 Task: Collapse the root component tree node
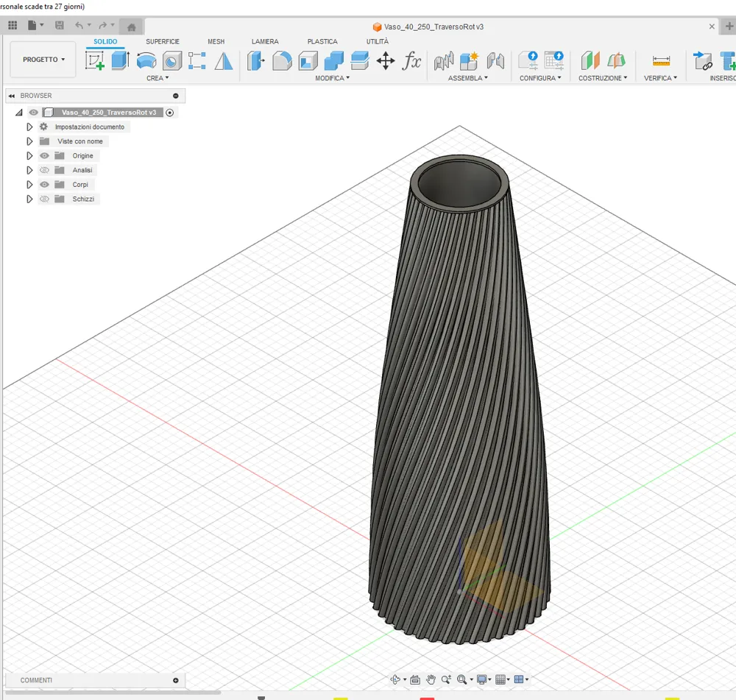click(19, 113)
